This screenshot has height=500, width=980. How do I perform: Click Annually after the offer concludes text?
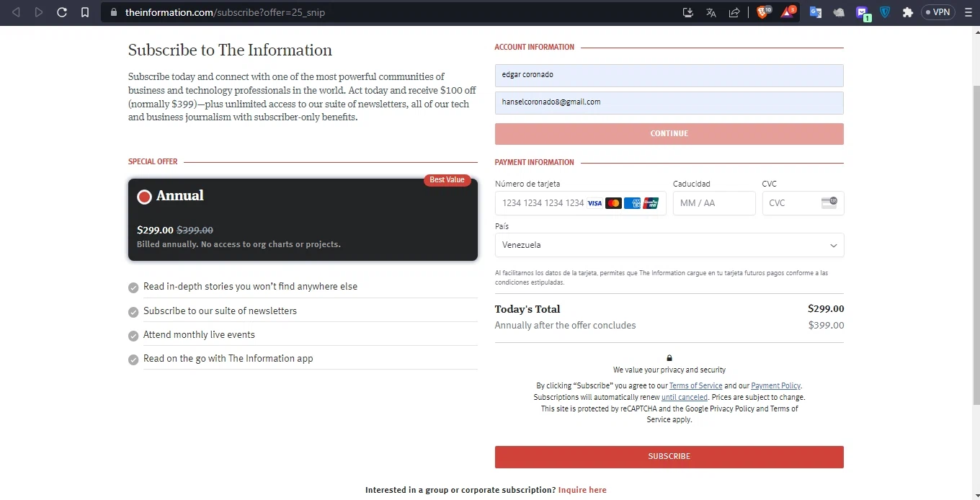(565, 326)
